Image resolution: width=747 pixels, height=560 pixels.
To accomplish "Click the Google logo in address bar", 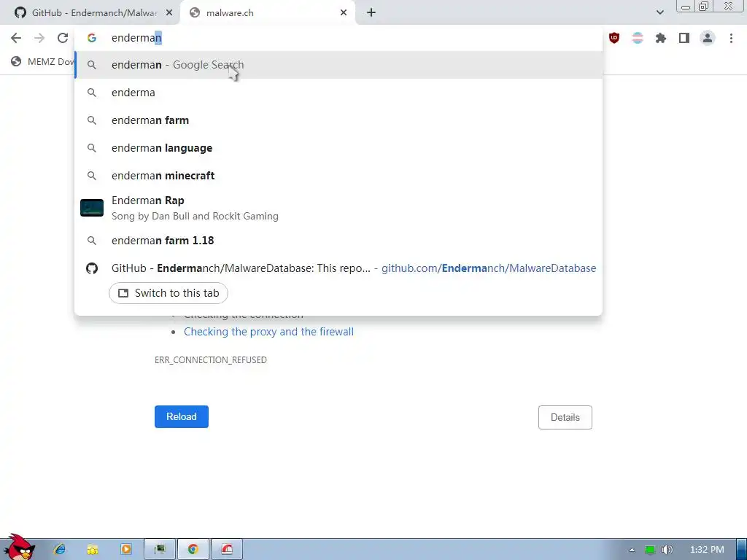I will [x=92, y=38].
